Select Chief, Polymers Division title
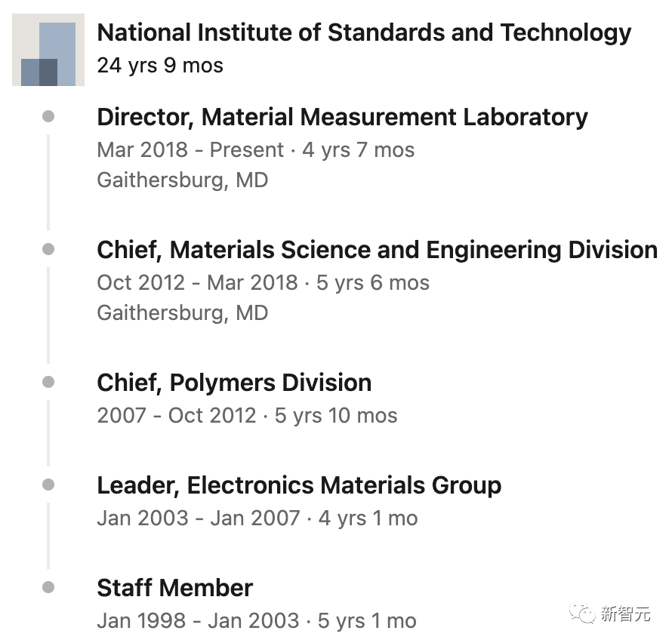 [x=234, y=383]
